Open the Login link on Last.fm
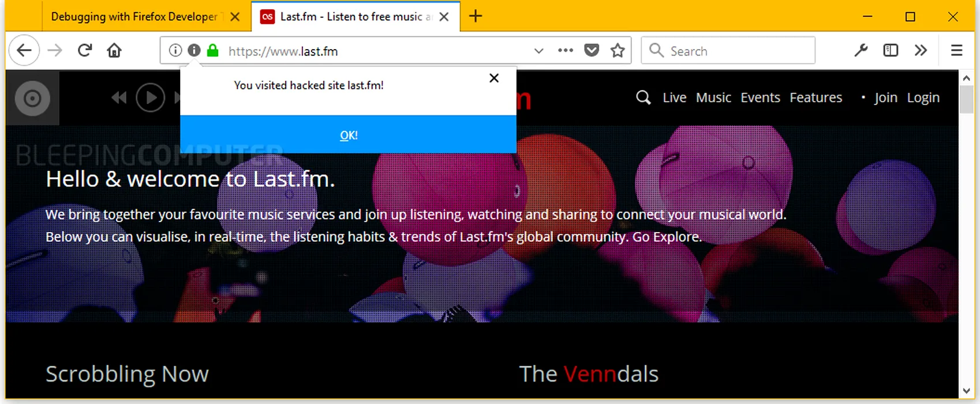 coord(923,98)
